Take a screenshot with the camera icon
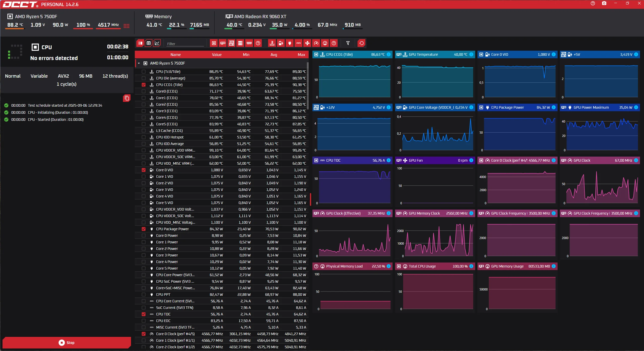This screenshot has height=351, width=644. pyautogui.click(x=604, y=3)
